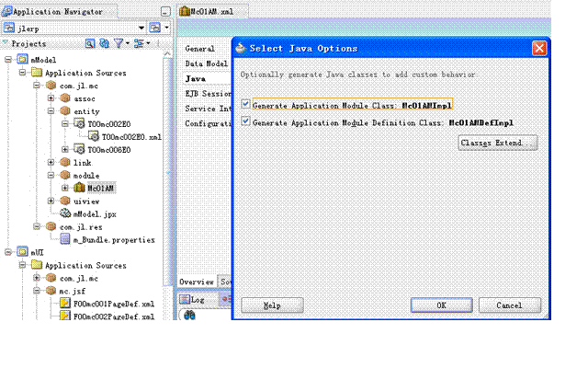Expand the T00mc006EO node

click(65, 149)
